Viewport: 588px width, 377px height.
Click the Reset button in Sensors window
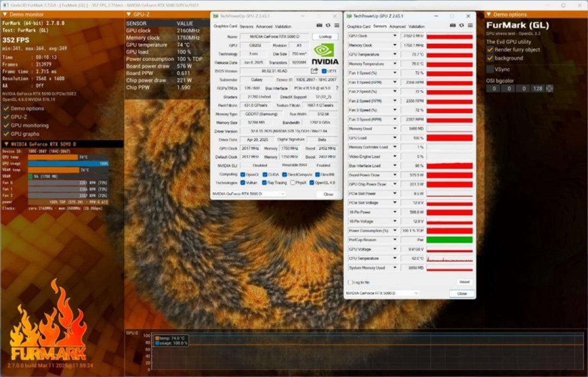pos(464,282)
